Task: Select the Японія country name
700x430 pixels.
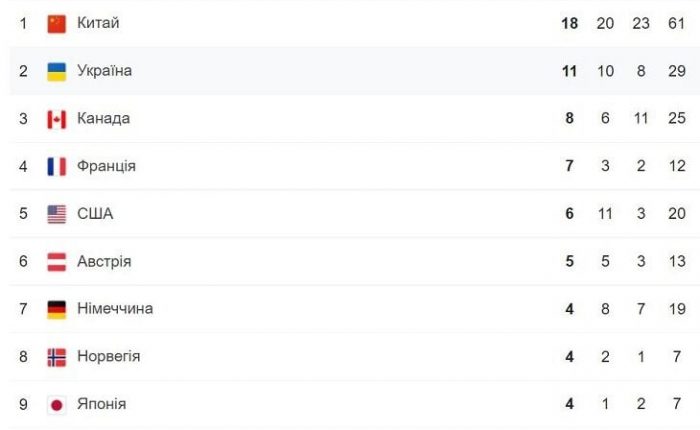Action: coord(101,404)
